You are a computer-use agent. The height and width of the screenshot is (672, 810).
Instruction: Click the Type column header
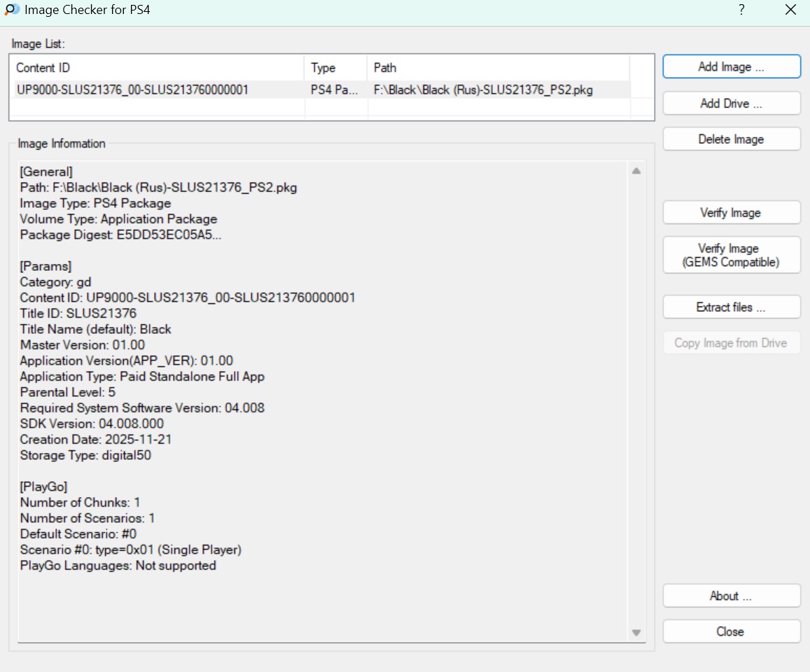pyautogui.click(x=335, y=68)
